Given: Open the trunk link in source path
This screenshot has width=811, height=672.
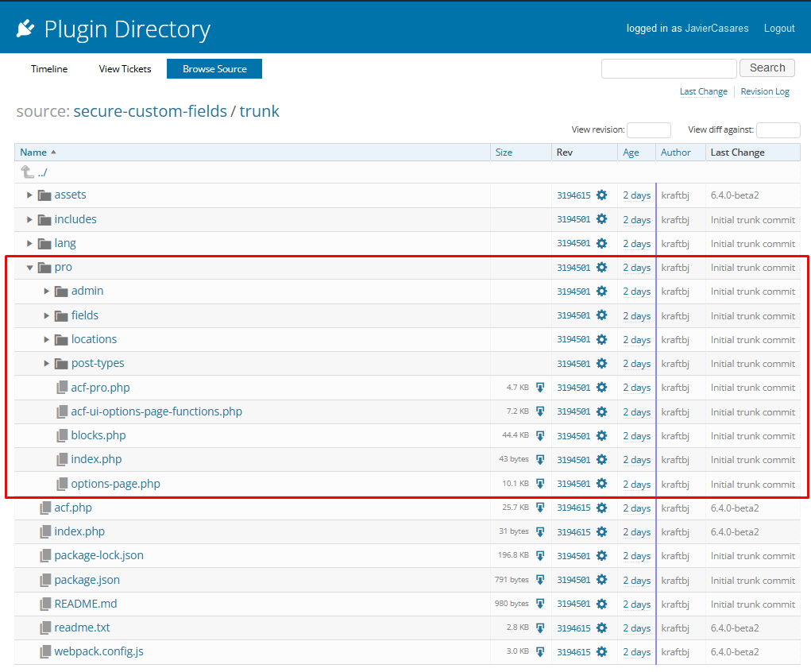Looking at the screenshot, I should (259, 111).
